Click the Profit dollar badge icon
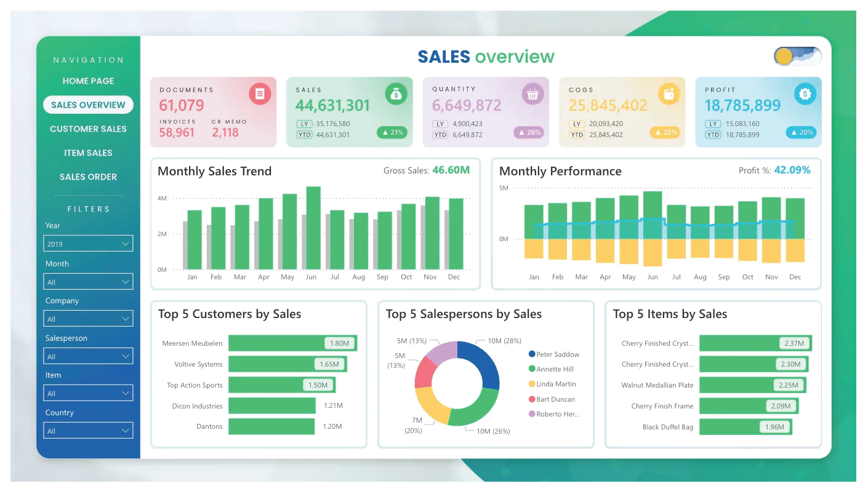This screenshot has width=868, height=494. click(x=805, y=94)
